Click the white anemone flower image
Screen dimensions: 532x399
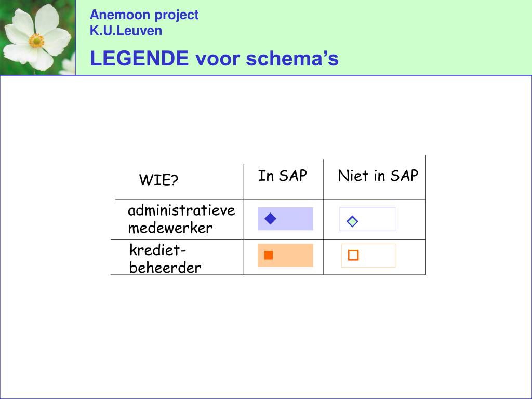coord(37,37)
